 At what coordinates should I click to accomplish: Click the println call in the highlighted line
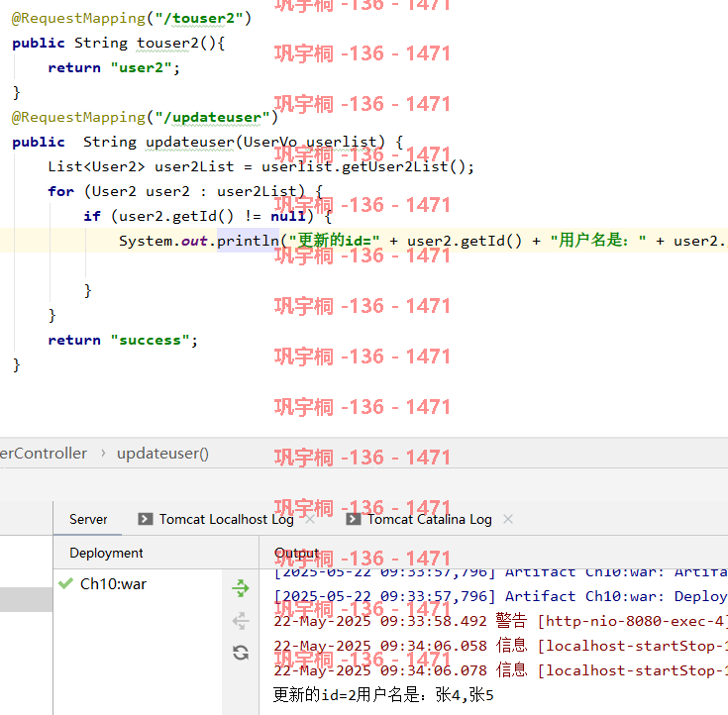[x=248, y=241]
